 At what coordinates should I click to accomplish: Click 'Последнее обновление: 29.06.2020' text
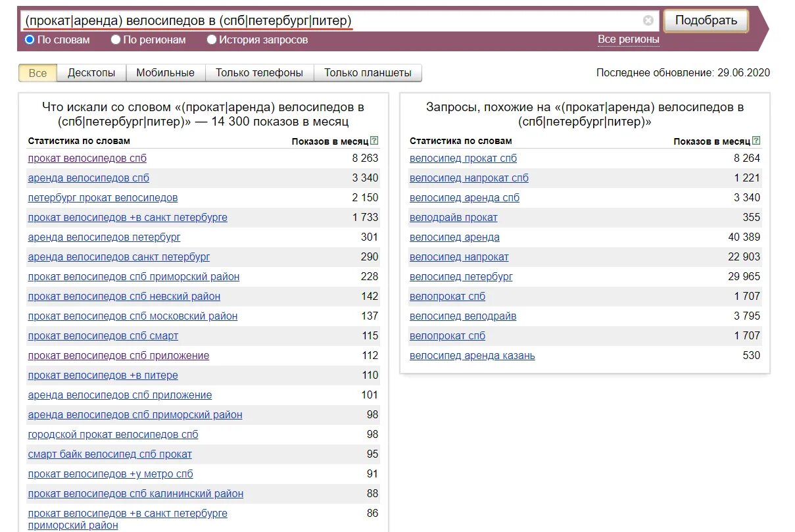tap(683, 73)
